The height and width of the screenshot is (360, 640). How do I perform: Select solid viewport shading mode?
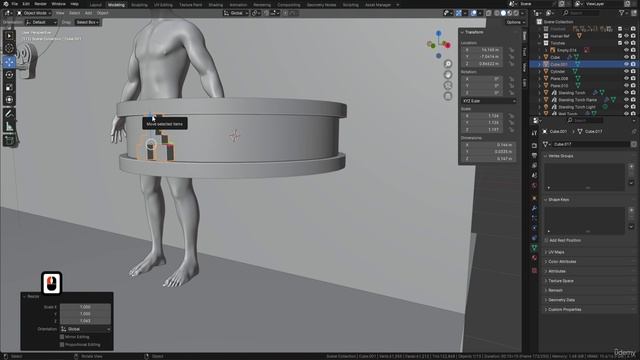(503, 13)
